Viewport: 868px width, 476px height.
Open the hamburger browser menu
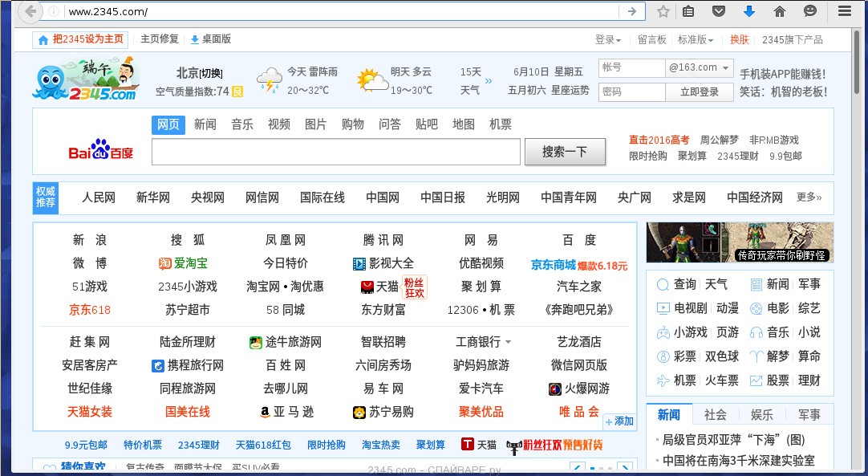pos(844,11)
